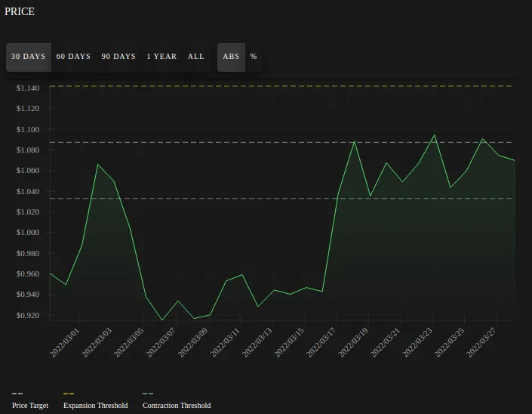
Task: Click the 2022/03/07 date label
Action: [x=161, y=342]
